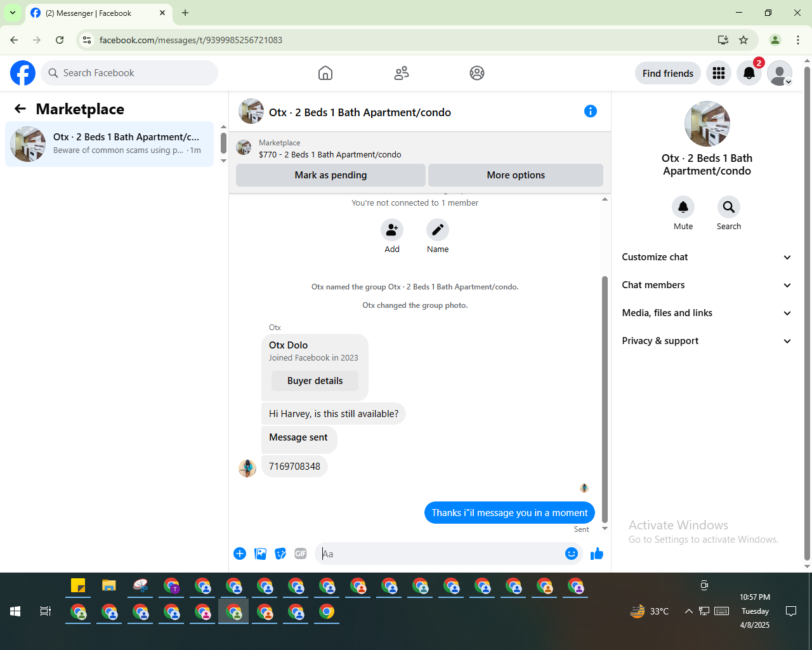Focus the Search Facebook field
812x650 pixels.
[x=130, y=73]
